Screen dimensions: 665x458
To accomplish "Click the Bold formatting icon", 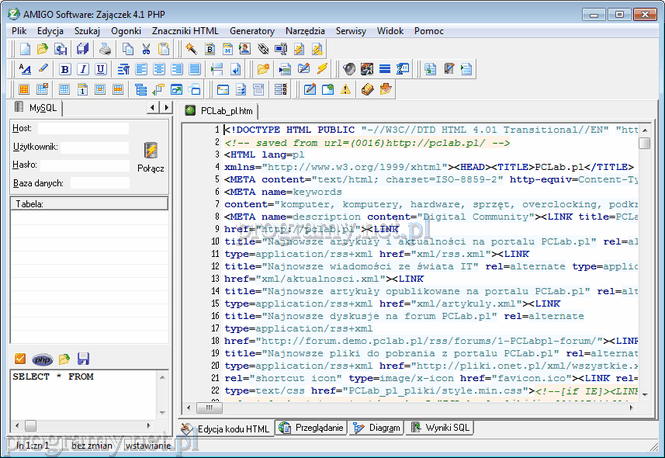I will (x=65, y=69).
